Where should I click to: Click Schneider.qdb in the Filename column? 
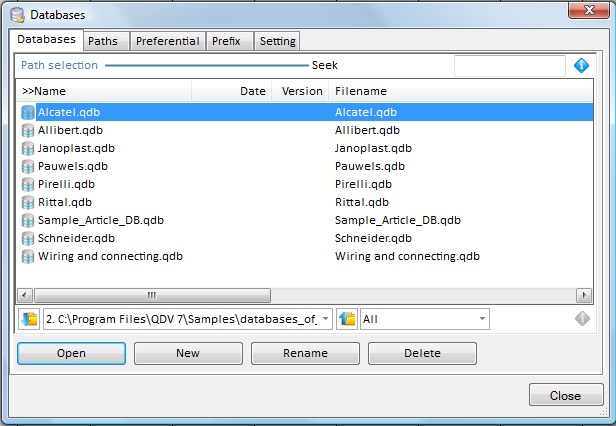point(373,239)
